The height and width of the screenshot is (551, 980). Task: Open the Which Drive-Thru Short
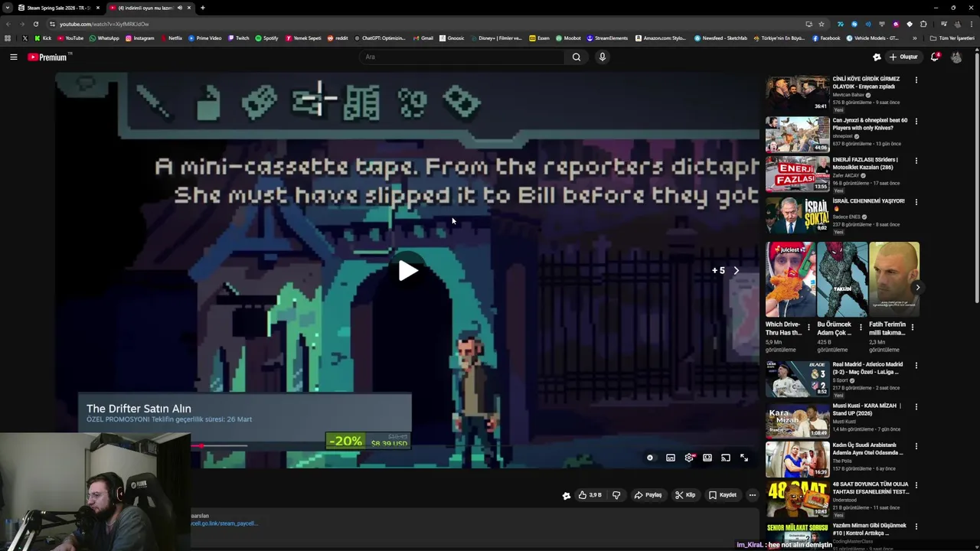coord(790,279)
